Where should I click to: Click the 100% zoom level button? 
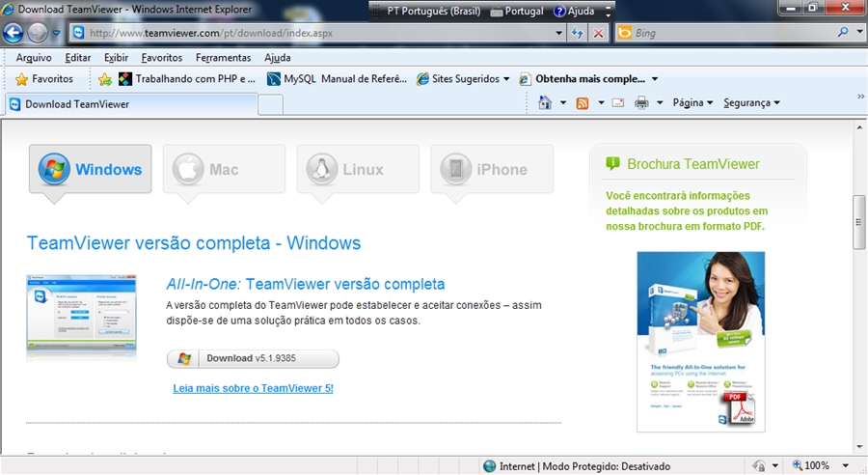[811, 465]
